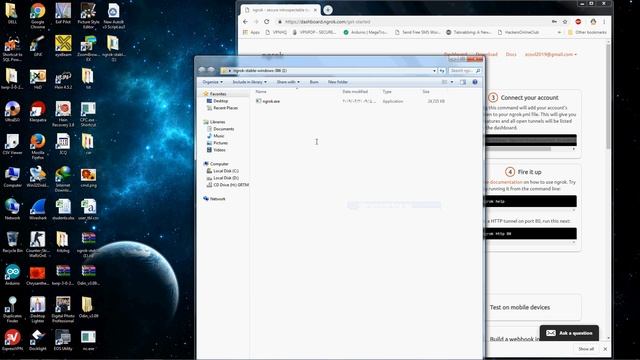640x360 pixels.
Task: Open the Kleopatra desktop shortcut
Action: click(38, 111)
